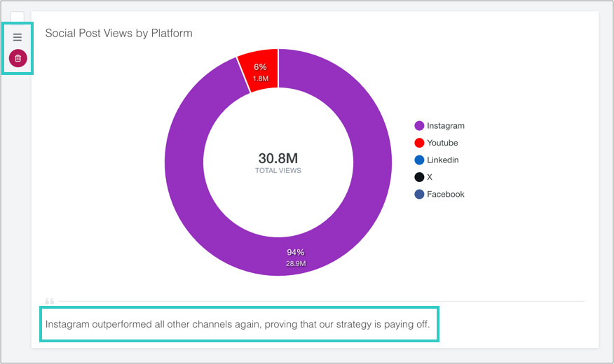
Task: Click the "Social Post Views by Platform" title
Action: point(118,33)
